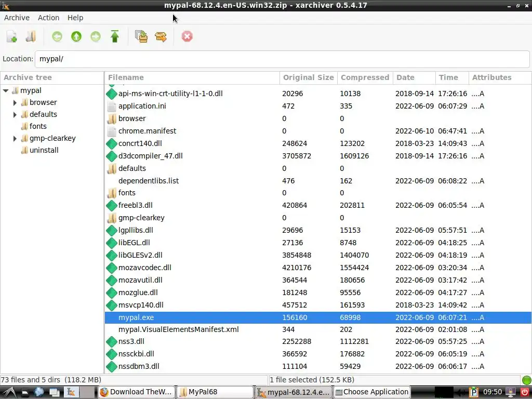Expand the gmp-clearkey folder in the archive tree
532x399 pixels.
pyautogui.click(x=15, y=138)
